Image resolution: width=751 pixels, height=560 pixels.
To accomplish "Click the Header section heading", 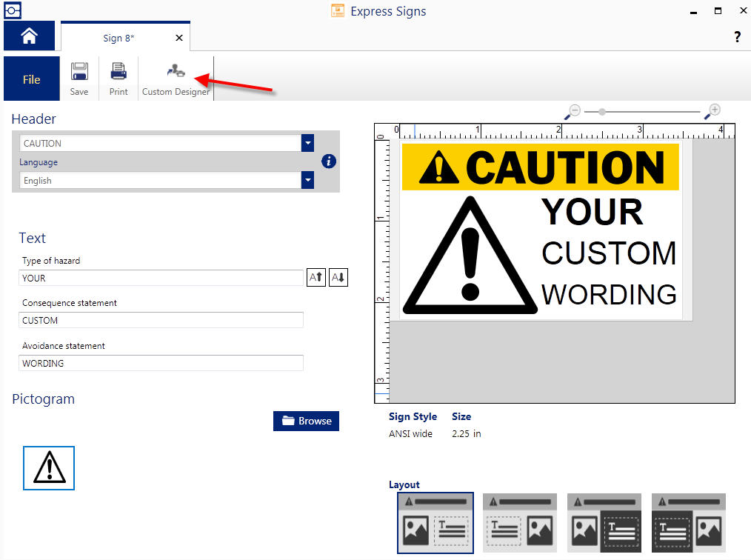I will pos(33,119).
